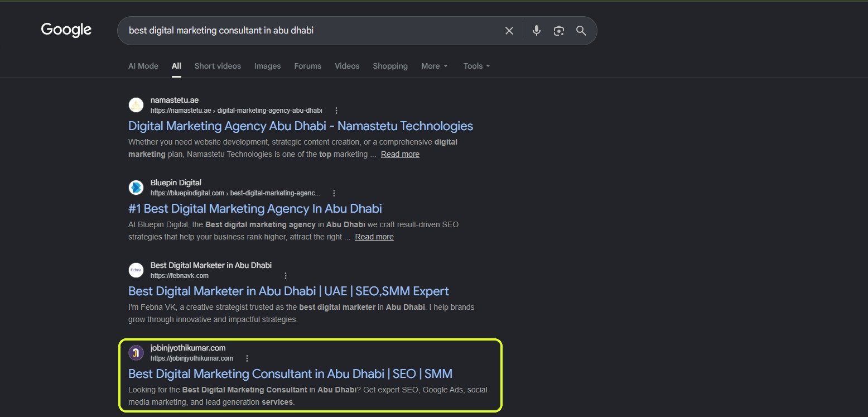Viewport: 868px width, 417px height.
Task: Click the https://febnavk.com URL text
Action: click(x=180, y=276)
